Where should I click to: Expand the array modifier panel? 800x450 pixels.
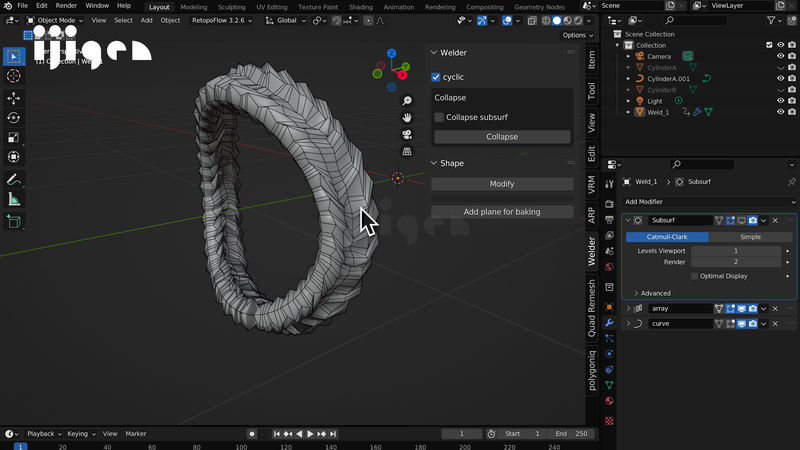[x=628, y=309]
